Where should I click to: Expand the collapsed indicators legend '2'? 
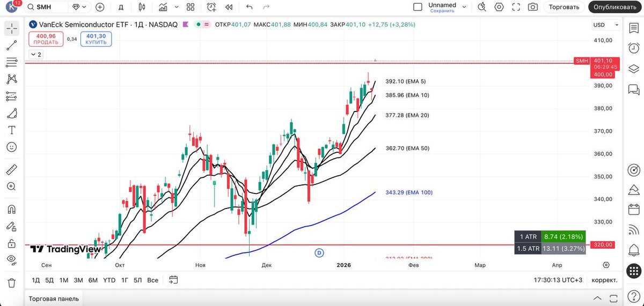click(36, 55)
